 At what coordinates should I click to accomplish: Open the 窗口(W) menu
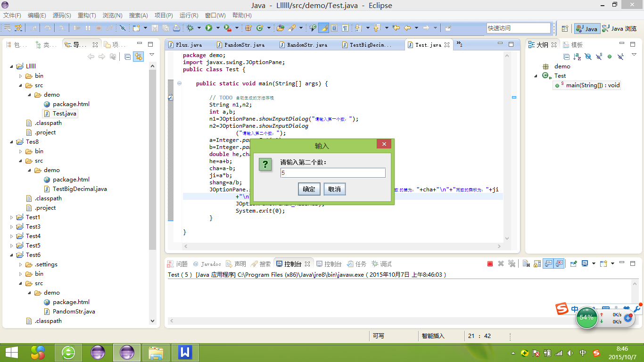click(215, 16)
